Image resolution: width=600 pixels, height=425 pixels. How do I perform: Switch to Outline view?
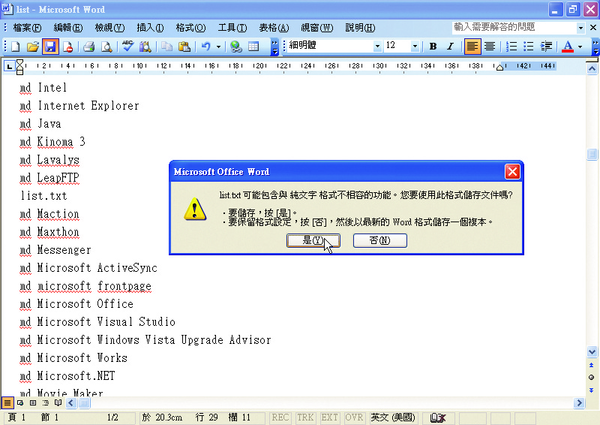pos(45,402)
